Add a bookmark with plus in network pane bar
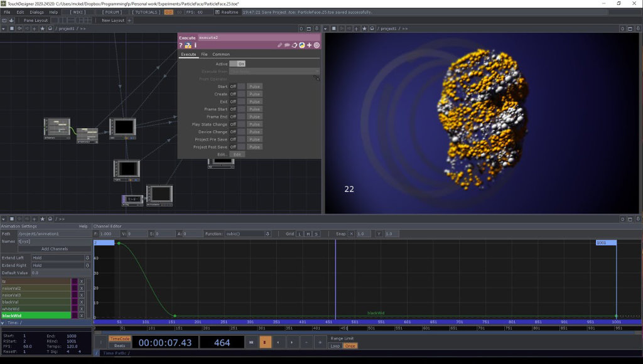The height and width of the screenshot is (364, 643). pos(35,29)
